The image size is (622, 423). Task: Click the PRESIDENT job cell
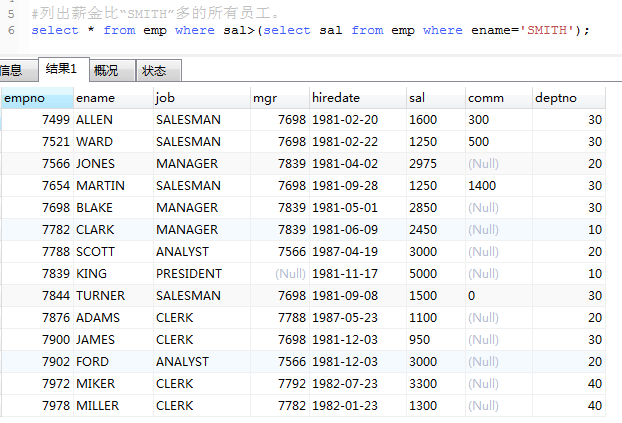coord(202,274)
